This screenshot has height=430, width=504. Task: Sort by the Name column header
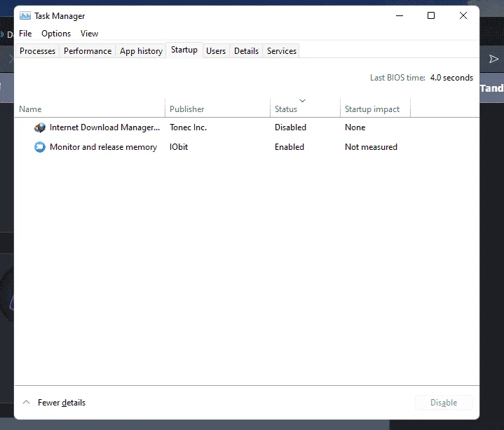pos(90,109)
